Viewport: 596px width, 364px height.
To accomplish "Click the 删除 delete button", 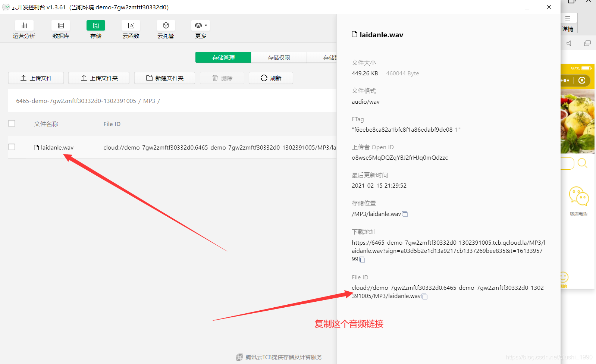I will (222, 78).
